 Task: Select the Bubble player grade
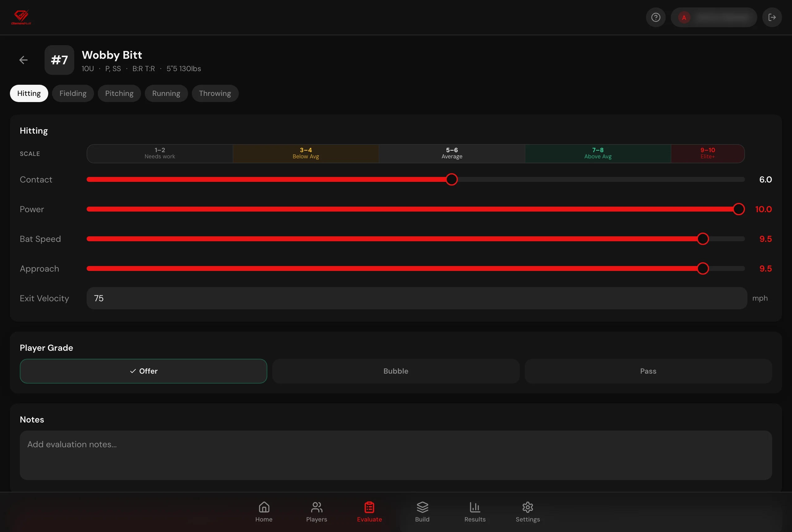[x=396, y=371]
